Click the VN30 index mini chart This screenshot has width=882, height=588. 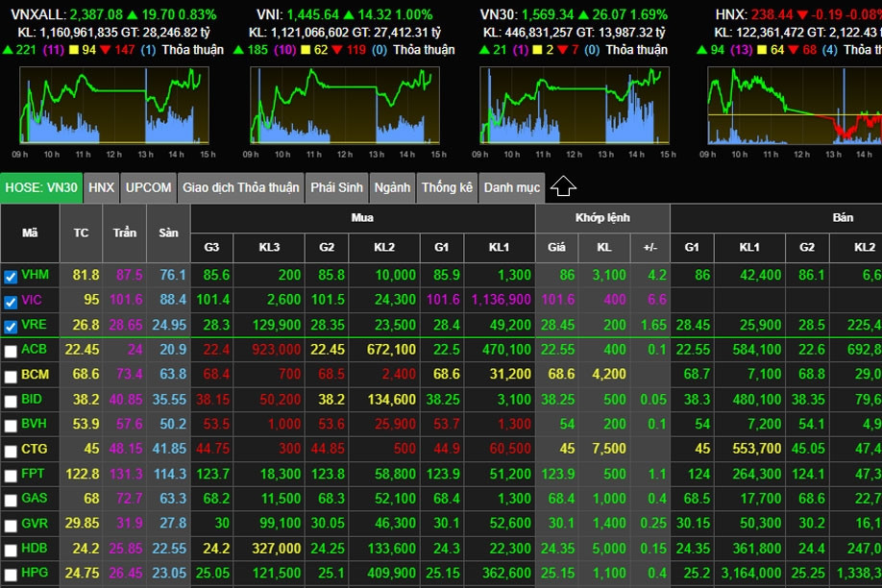tap(573, 106)
